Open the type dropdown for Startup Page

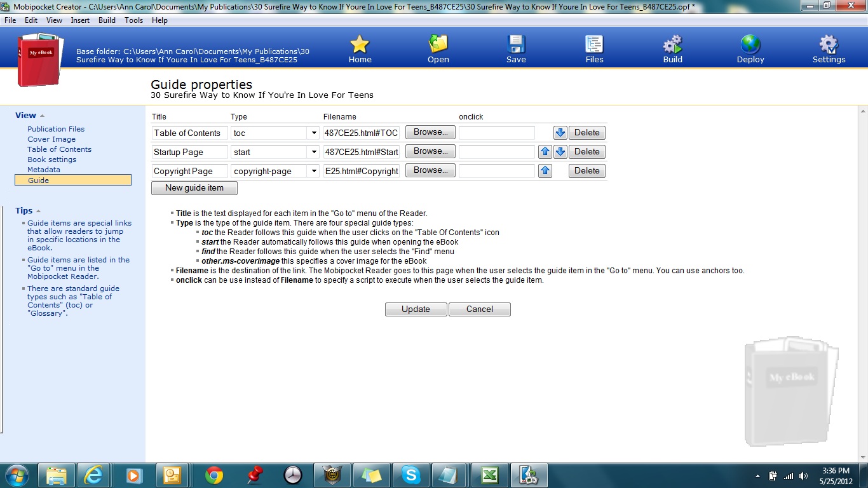(314, 152)
